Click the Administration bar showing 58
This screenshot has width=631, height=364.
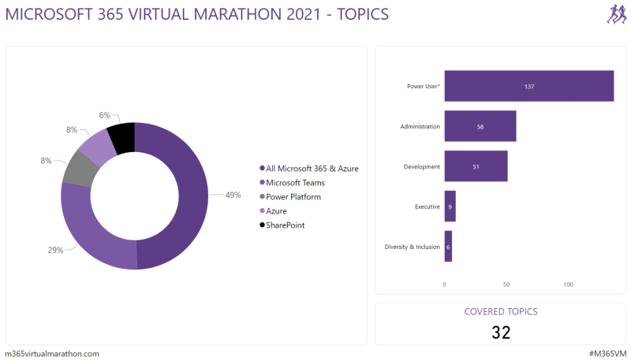point(480,126)
